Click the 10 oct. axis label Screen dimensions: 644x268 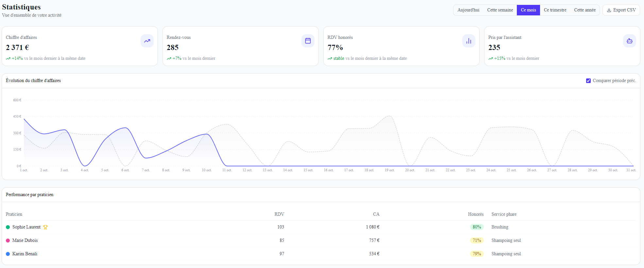207,170
